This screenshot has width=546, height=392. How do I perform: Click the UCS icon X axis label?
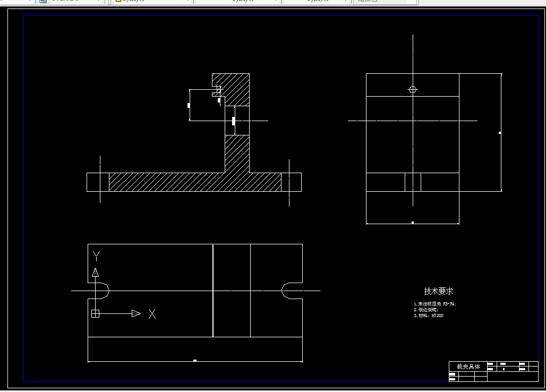152,314
